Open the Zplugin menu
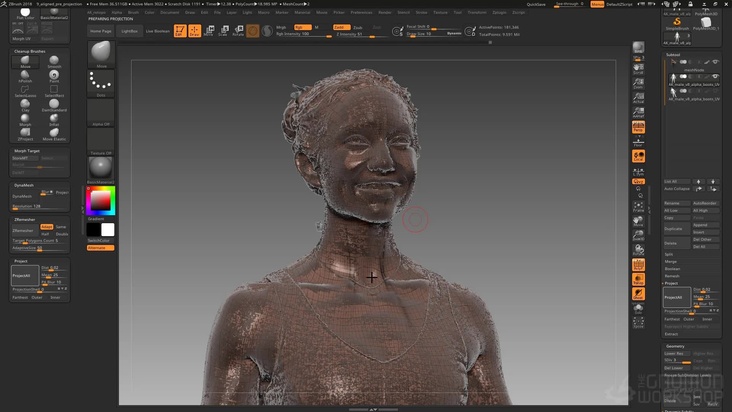Viewport: 732px width, 412px height. pyautogui.click(x=499, y=13)
